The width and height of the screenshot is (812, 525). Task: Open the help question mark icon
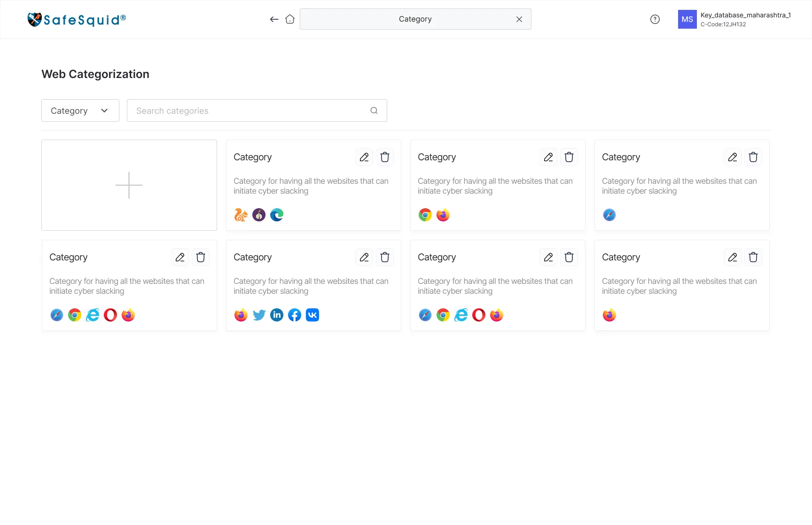coord(655,19)
